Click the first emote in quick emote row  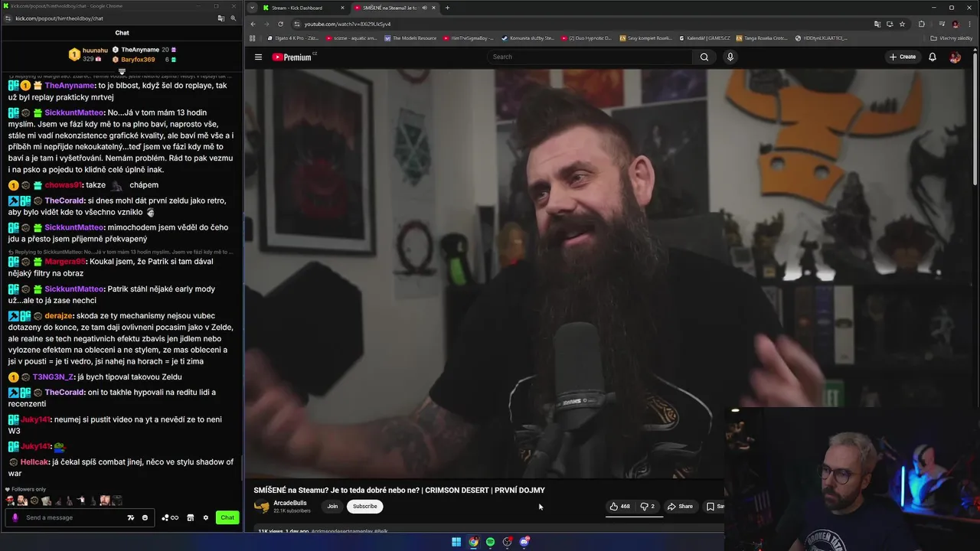[10, 500]
